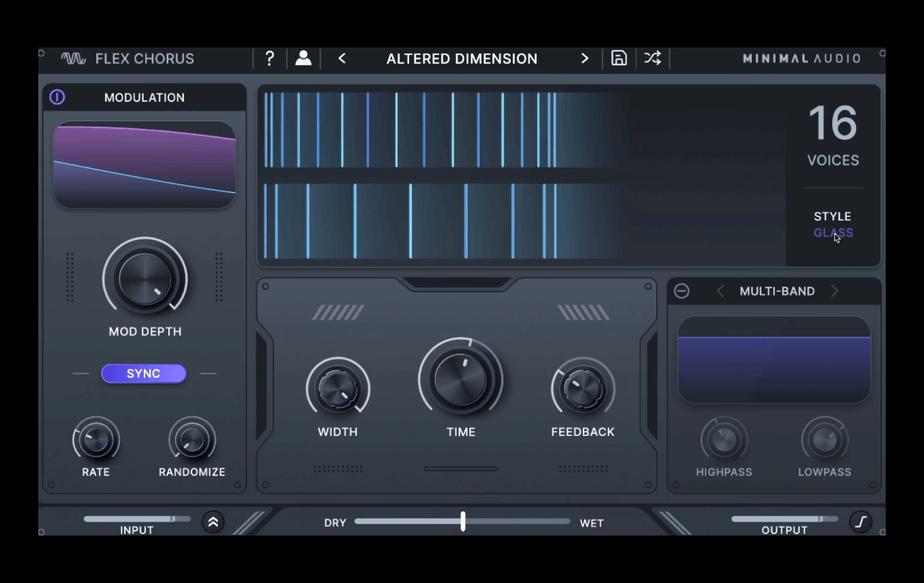Click the Dry/Wet mix slider handle
Screen dimensions: 924x583
tap(463, 521)
